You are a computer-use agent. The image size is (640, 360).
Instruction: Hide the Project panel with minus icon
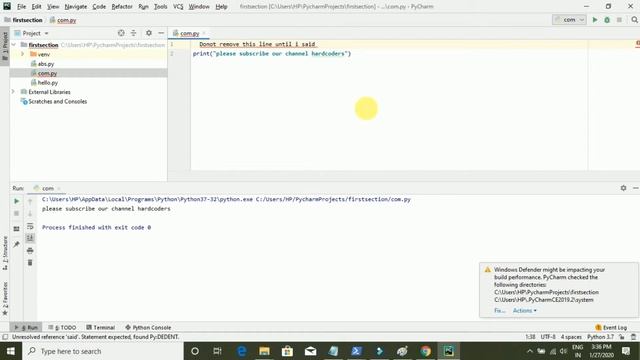tap(161, 33)
